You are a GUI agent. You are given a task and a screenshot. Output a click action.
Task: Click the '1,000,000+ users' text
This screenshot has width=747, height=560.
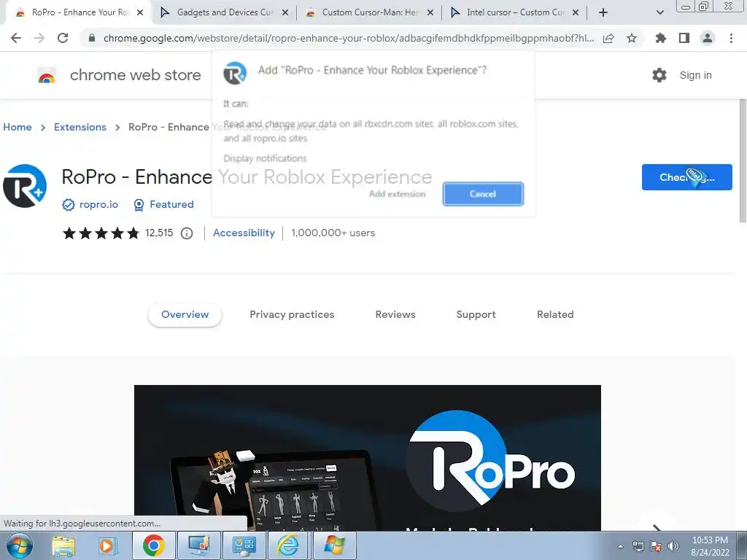tap(333, 233)
